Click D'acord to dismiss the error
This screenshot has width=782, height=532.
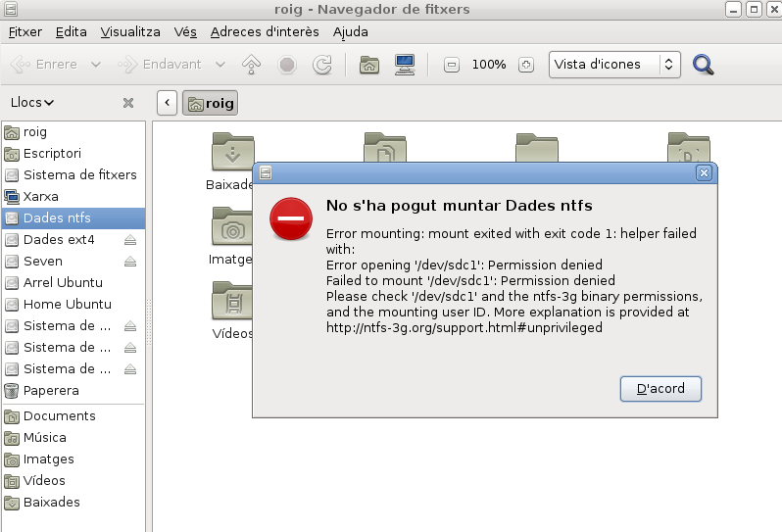(x=660, y=389)
